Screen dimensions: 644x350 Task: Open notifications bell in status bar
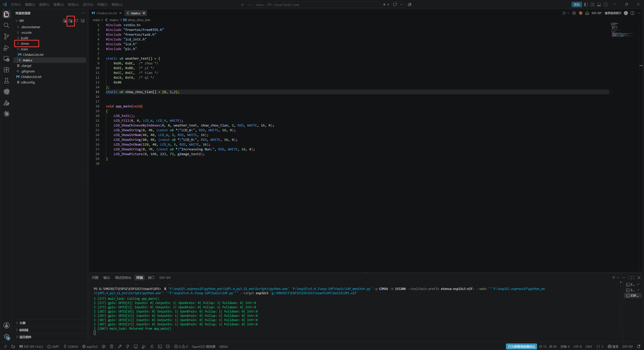(x=638, y=346)
